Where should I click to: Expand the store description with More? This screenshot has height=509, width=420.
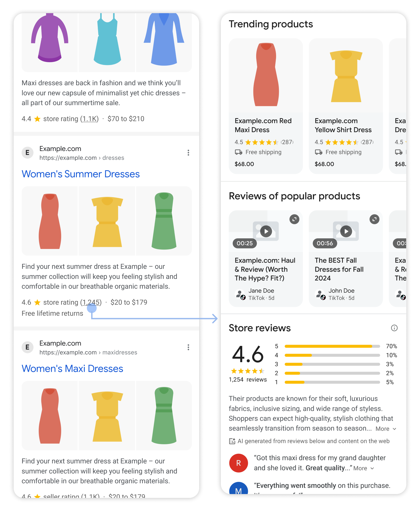[383, 429]
